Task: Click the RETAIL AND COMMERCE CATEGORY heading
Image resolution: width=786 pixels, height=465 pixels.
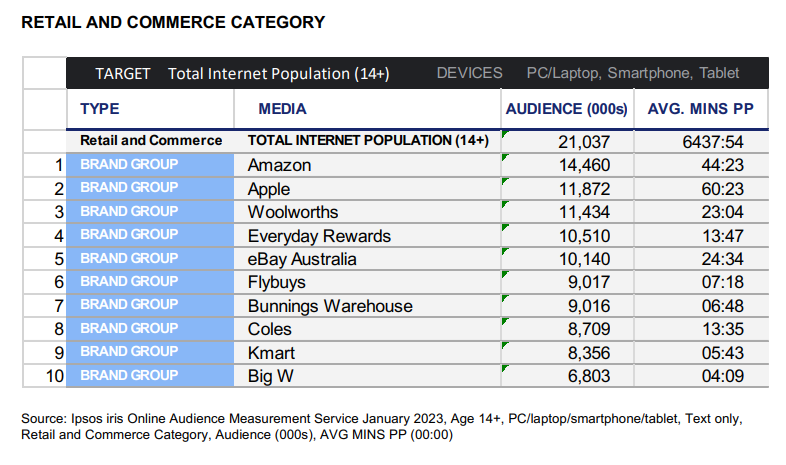Action: point(172,21)
